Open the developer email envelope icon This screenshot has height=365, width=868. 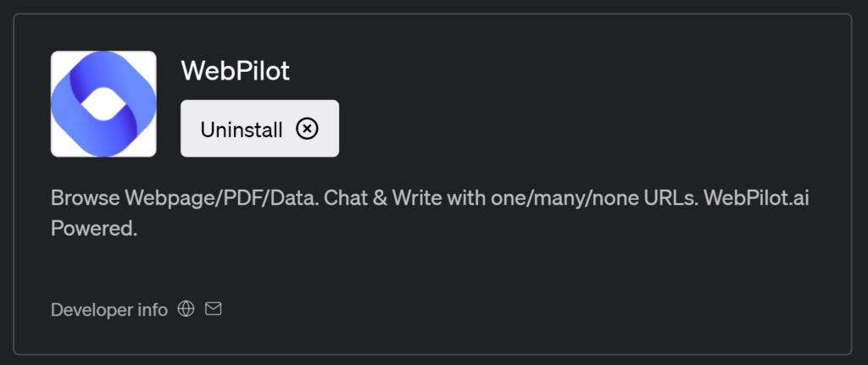point(213,308)
